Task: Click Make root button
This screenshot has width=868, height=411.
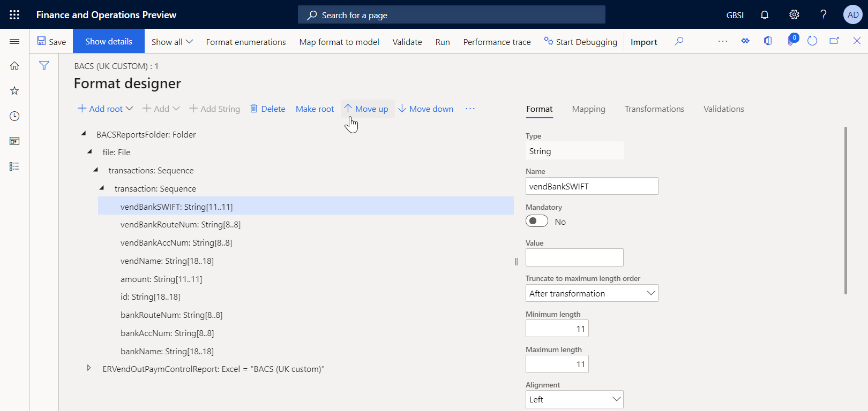Action: coord(315,109)
